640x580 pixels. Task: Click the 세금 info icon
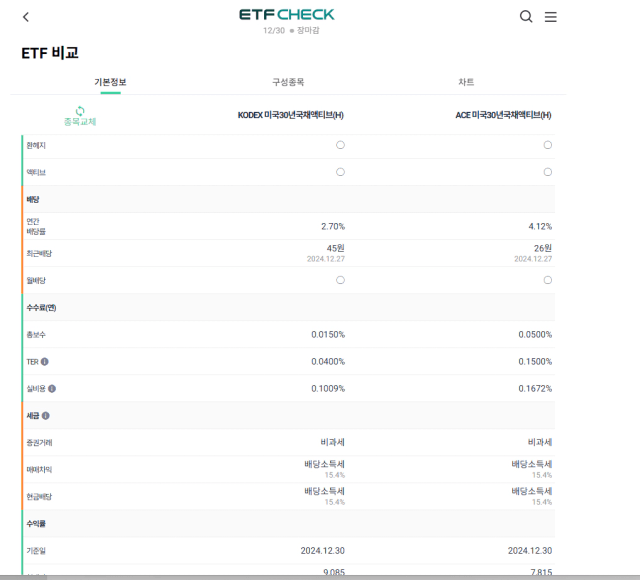click(x=46, y=416)
